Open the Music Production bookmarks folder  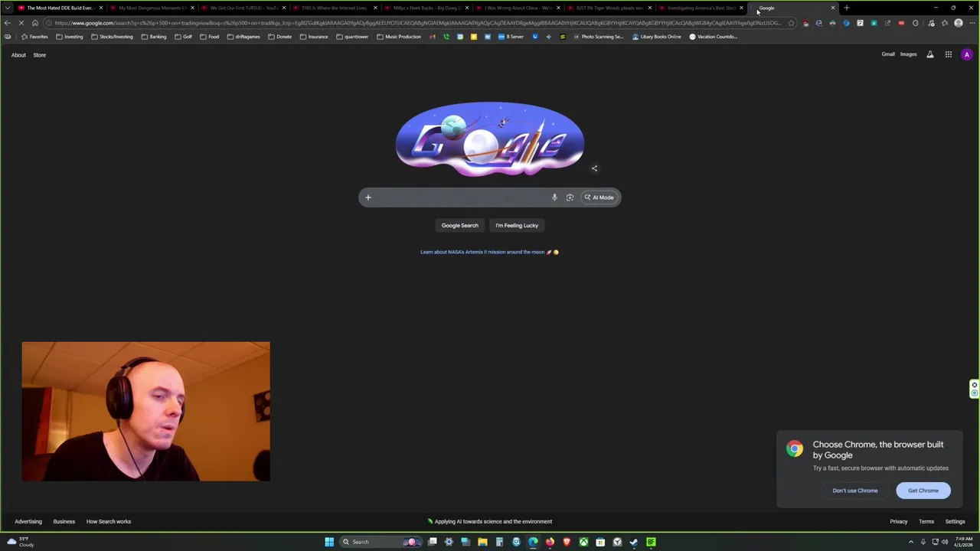(x=398, y=37)
